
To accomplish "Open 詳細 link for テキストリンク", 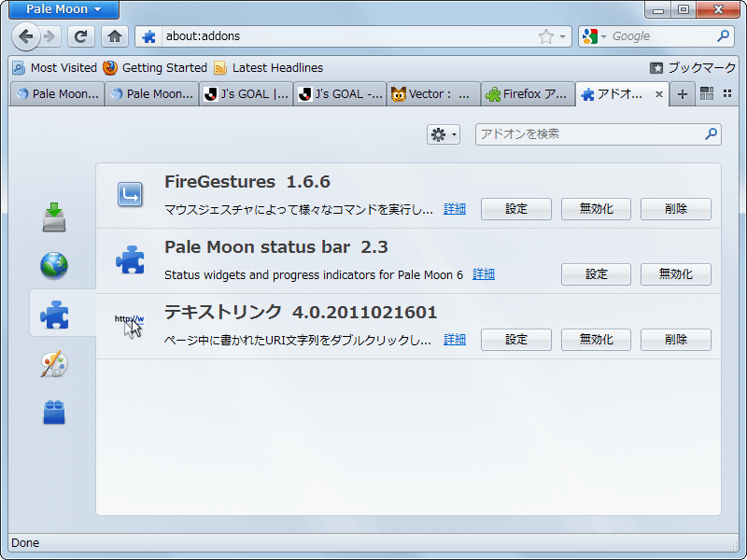I will [x=455, y=340].
